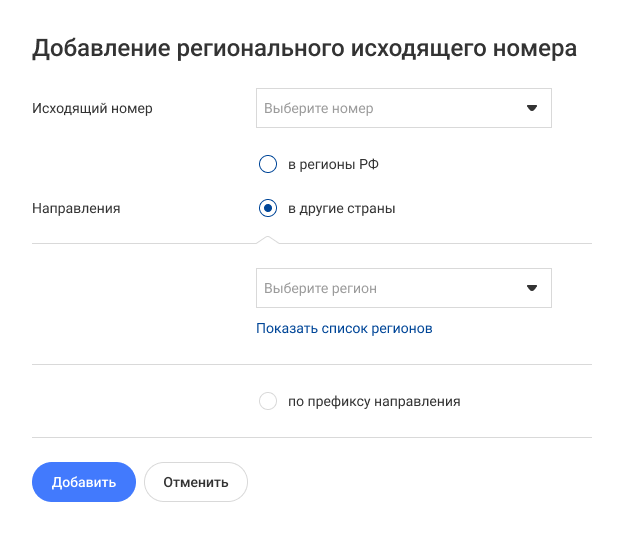Click the "Выберите регион" placeholder text
The image size is (624, 538).
[x=321, y=288]
